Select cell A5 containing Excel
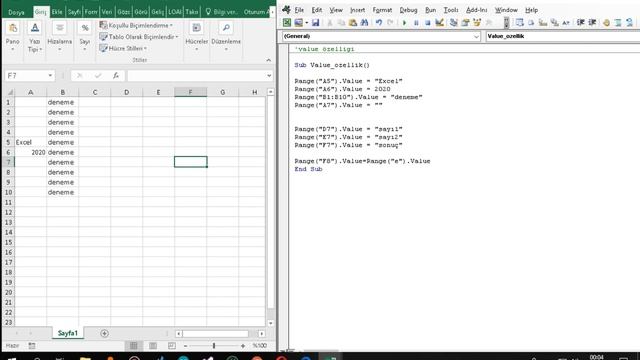The image size is (640, 360). pyautogui.click(x=31, y=142)
